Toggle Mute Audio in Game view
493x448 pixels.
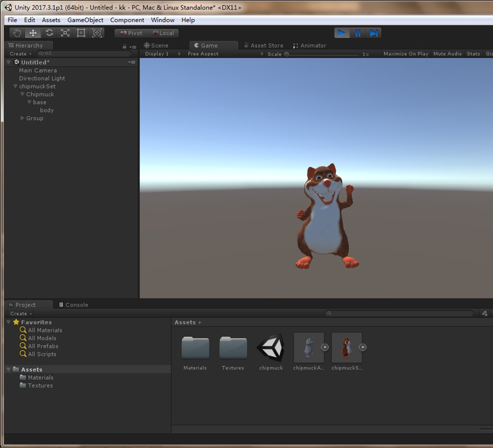447,54
